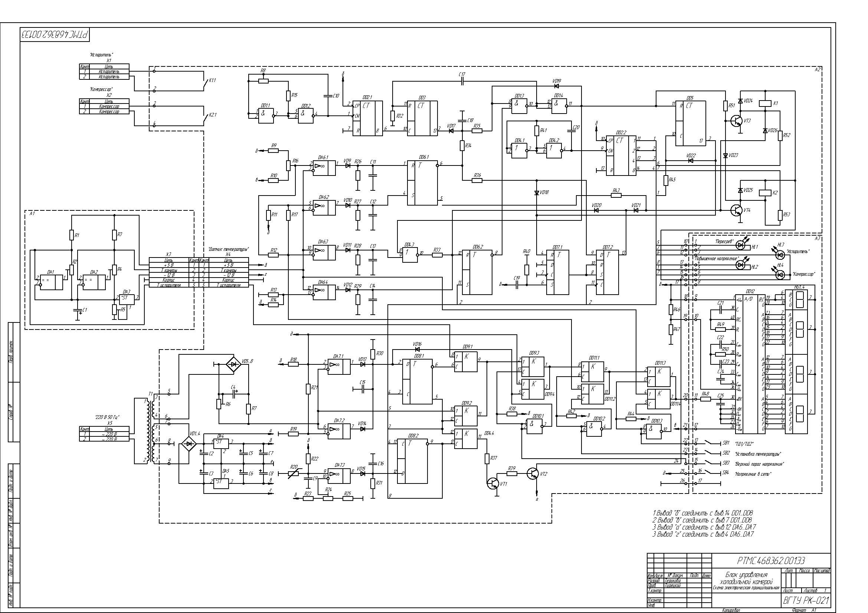Select transistor VT1 near R37

click(493, 483)
